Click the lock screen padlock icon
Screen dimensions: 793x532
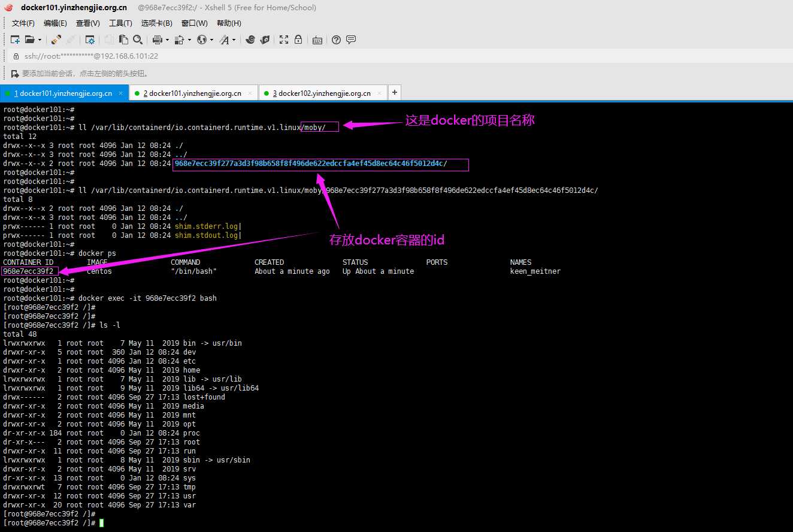[x=298, y=40]
